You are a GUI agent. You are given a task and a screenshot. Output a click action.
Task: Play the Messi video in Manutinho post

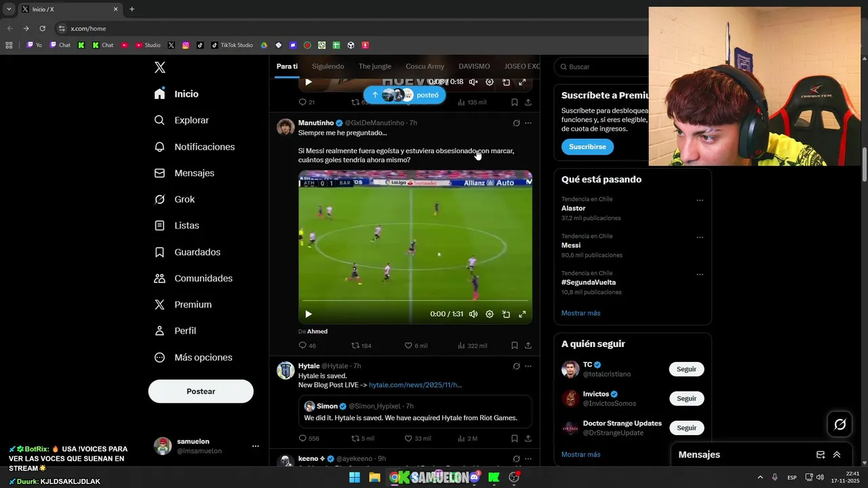[x=309, y=314]
